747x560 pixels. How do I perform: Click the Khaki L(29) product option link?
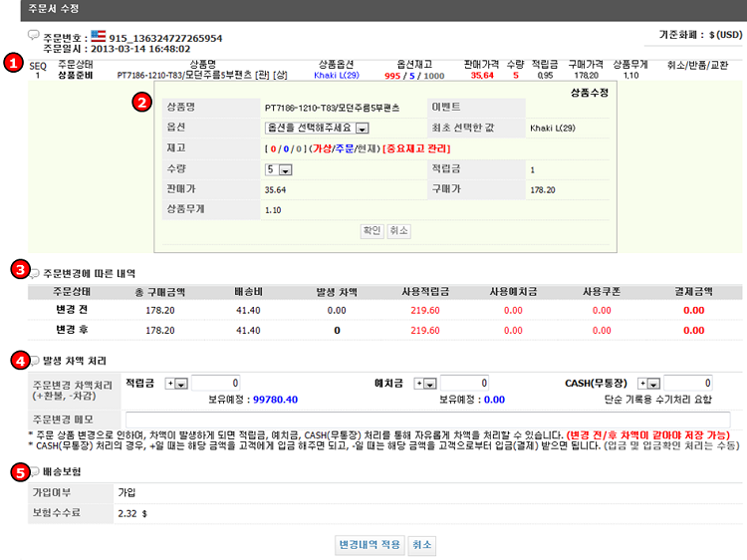[x=339, y=75]
